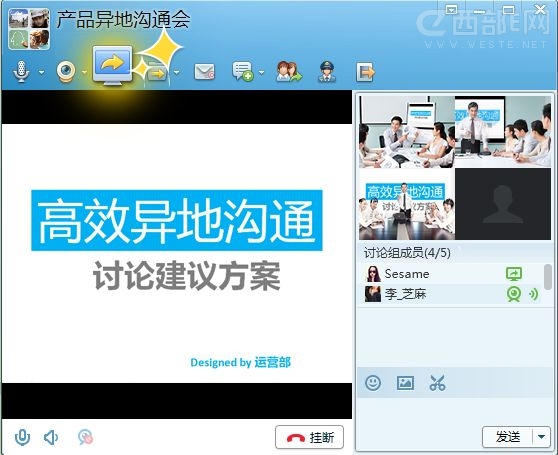
Task: Send message with 发送 button
Action: 507,437
